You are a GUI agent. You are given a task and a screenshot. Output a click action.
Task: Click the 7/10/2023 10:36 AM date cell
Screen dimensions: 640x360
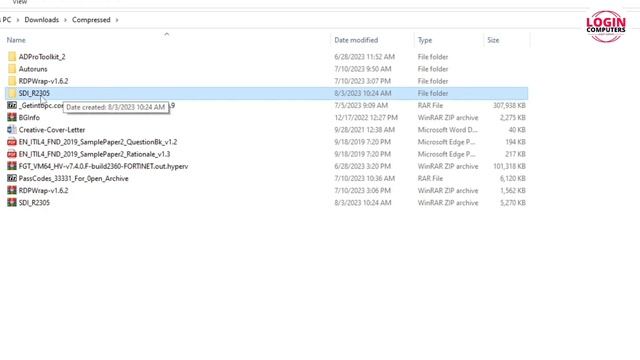pos(364,178)
